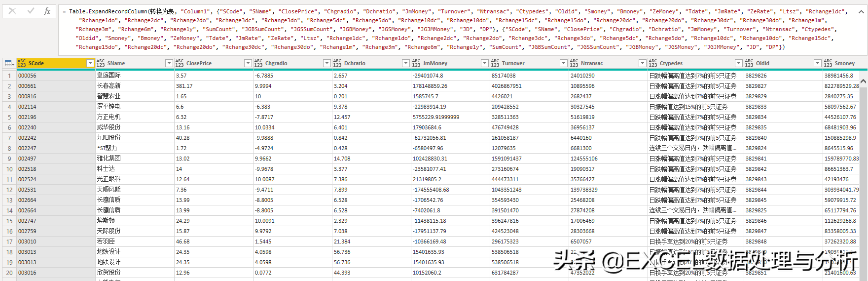Open Dchratio column filter dropdown

[x=406, y=63]
